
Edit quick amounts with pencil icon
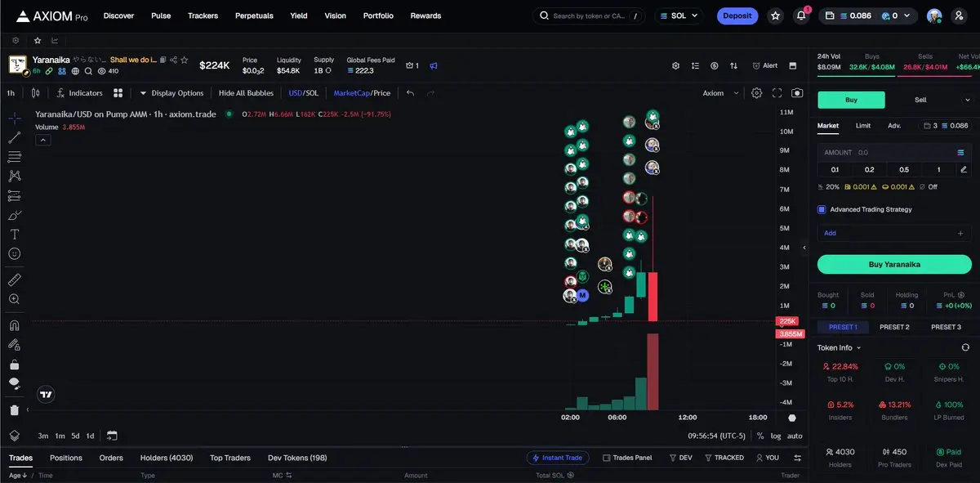click(964, 169)
